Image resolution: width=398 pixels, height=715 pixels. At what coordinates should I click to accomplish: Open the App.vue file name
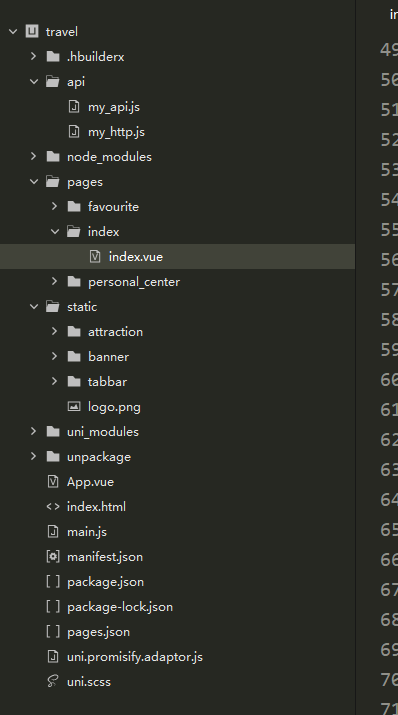[x=90, y=482]
